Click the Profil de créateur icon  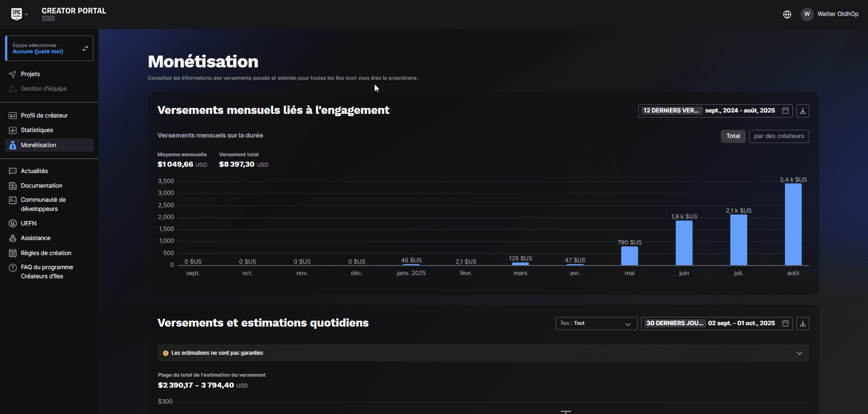click(13, 116)
